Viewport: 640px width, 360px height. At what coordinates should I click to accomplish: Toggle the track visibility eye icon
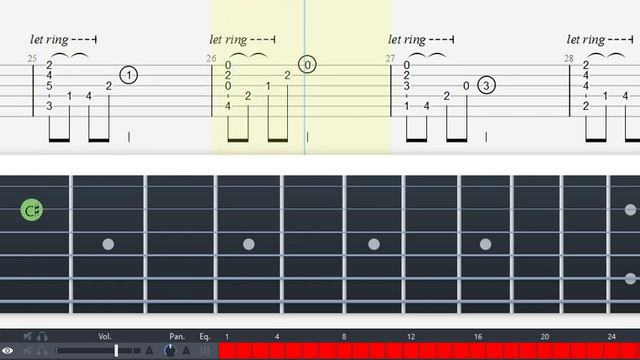pos(7,351)
